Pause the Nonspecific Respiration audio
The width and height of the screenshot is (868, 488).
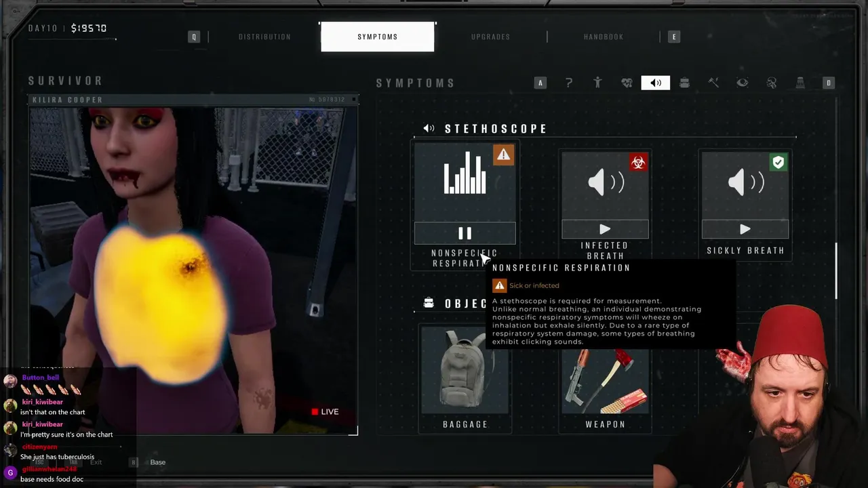(x=465, y=233)
